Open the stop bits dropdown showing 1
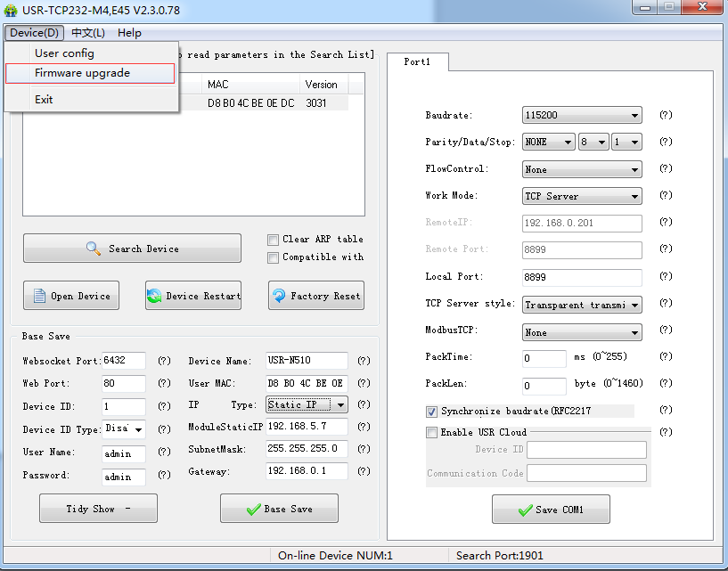The image size is (728, 571). [x=626, y=142]
